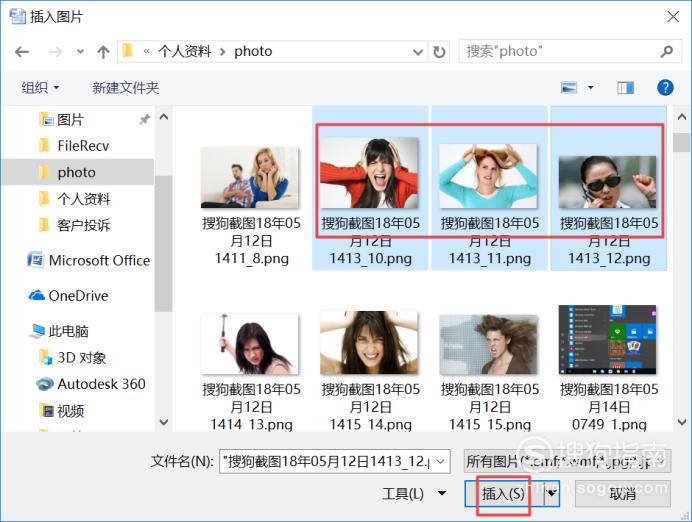The width and height of the screenshot is (692, 522).
Task: Click file list scroll down arrow
Action: pos(681,422)
